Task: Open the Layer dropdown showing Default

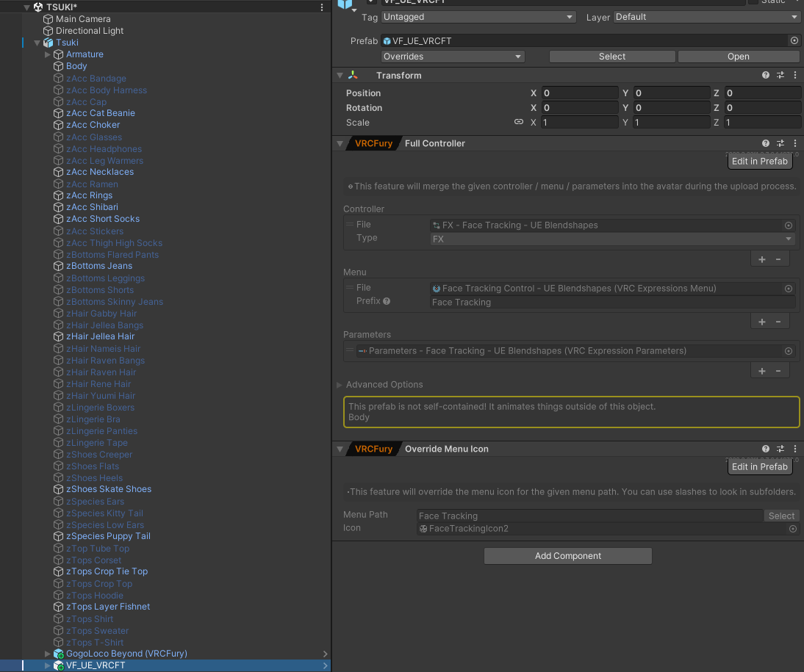Action: click(707, 17)
